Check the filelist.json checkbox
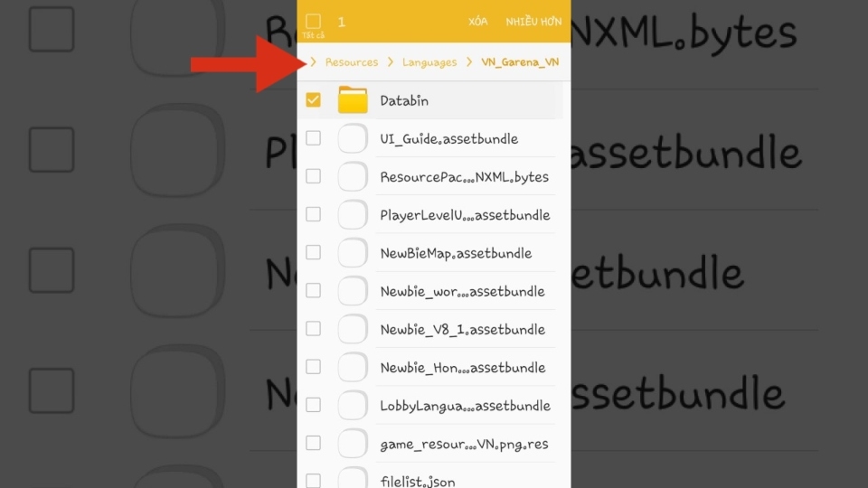The width and height of the screenshot is (868, 488). click(314, 481)
